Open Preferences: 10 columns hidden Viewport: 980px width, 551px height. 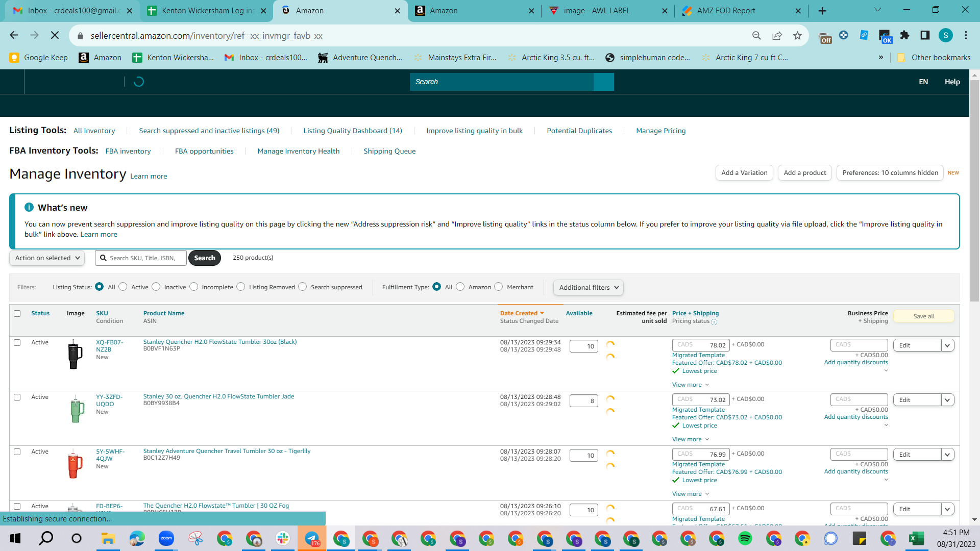click(x=890, y=173)
